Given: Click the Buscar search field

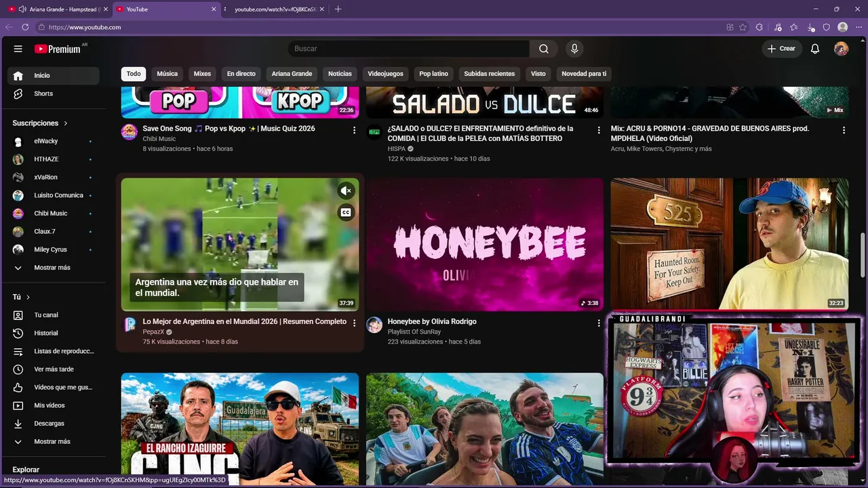Looking at the screenshot, I should tap(408, 49).
